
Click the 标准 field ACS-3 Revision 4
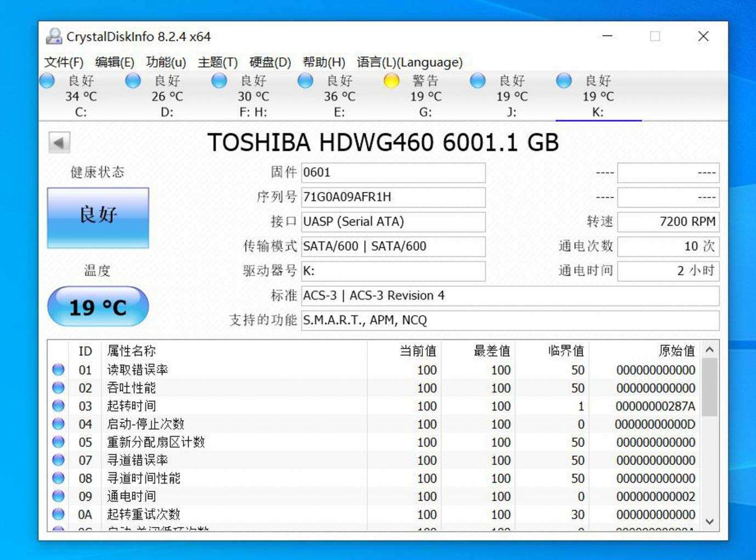[510, 296]
